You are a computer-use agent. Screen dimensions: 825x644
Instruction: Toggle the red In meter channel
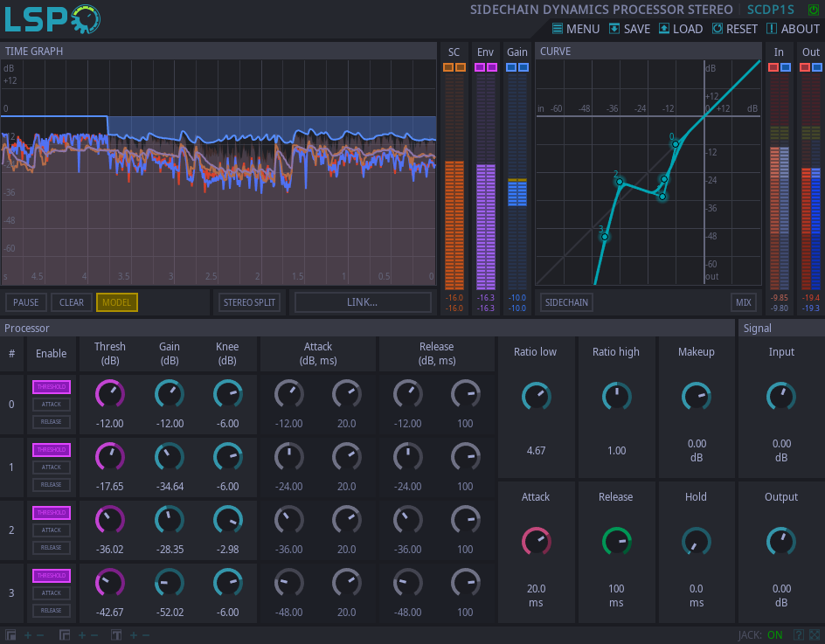[x=773, y=67]
